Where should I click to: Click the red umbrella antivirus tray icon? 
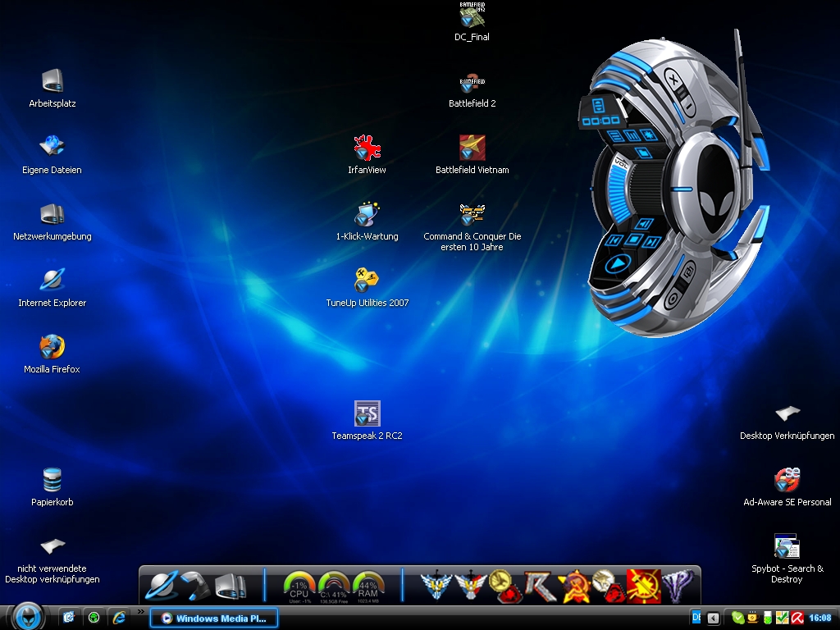[x=797, y=619]
